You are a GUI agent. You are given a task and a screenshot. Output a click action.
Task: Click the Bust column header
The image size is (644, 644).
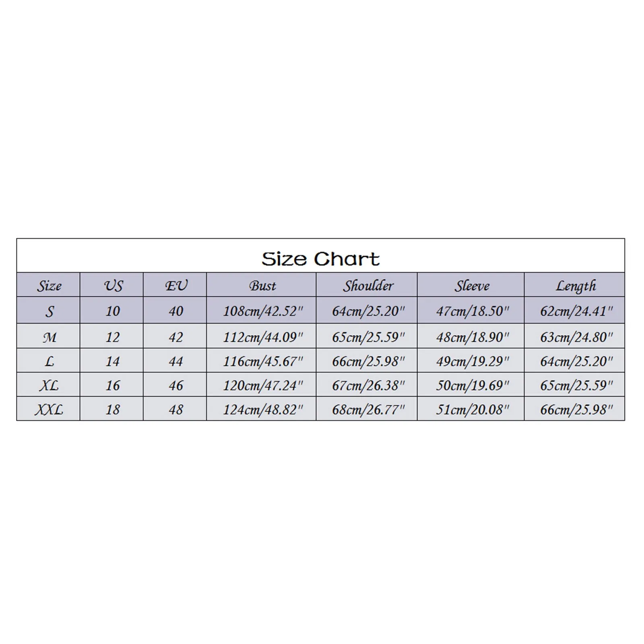coord(262,286)
